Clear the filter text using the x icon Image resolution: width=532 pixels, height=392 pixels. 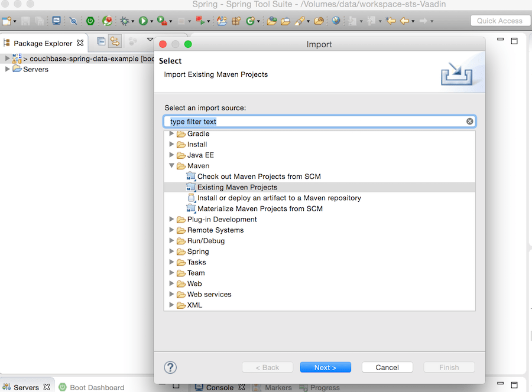coord(470,121)
